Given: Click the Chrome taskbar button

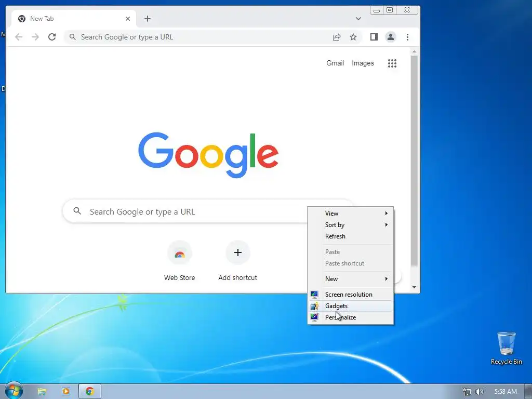Looking at the screenshot, I should (90, 391).
